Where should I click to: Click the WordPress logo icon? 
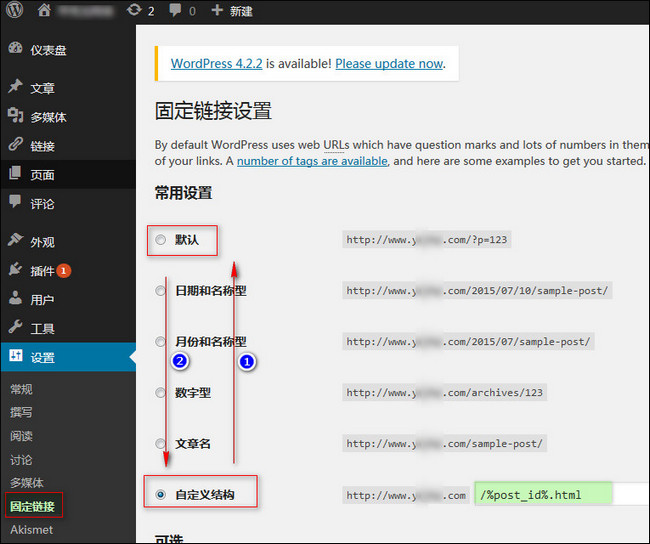[14, 11]
